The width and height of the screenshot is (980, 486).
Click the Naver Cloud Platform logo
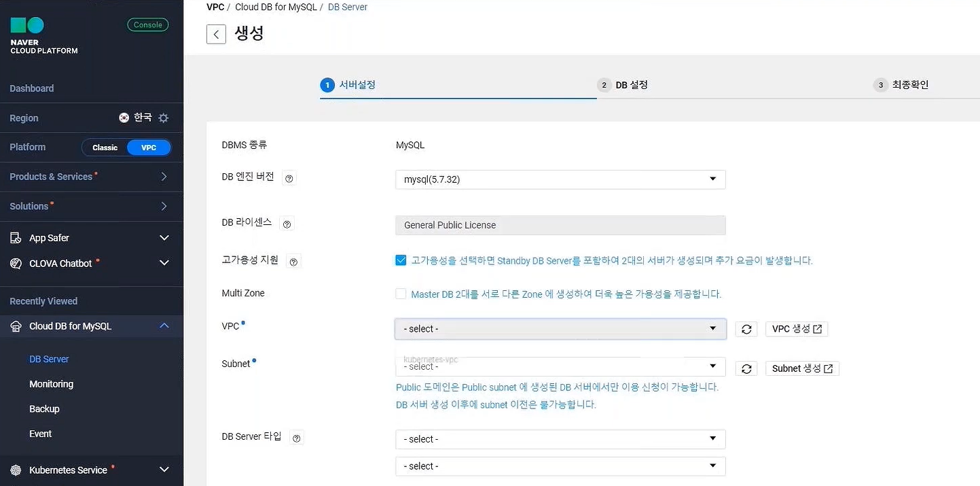pos(44,37)
